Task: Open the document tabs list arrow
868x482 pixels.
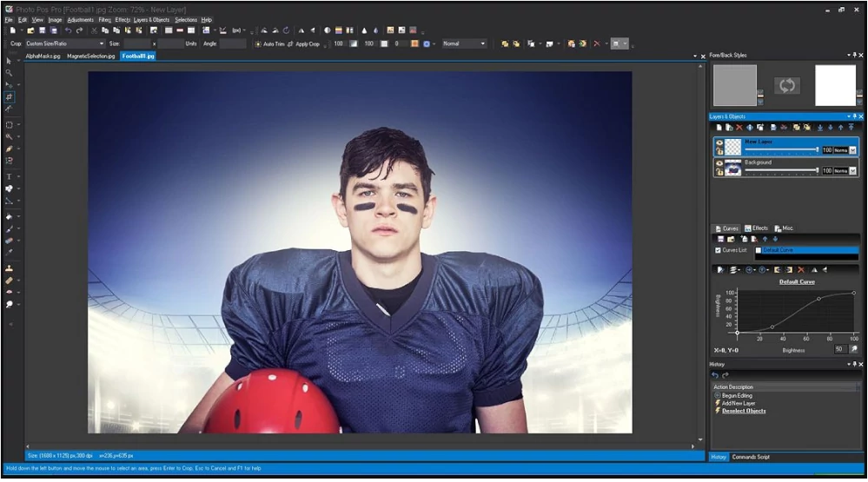Action: [x=695, y=56]
